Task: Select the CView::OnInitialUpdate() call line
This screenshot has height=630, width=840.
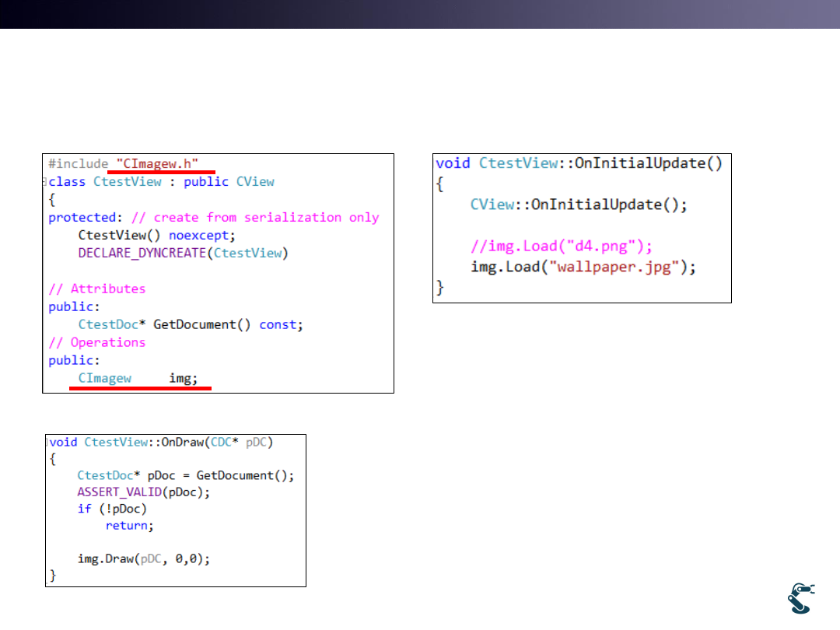Action: point(579,205)
